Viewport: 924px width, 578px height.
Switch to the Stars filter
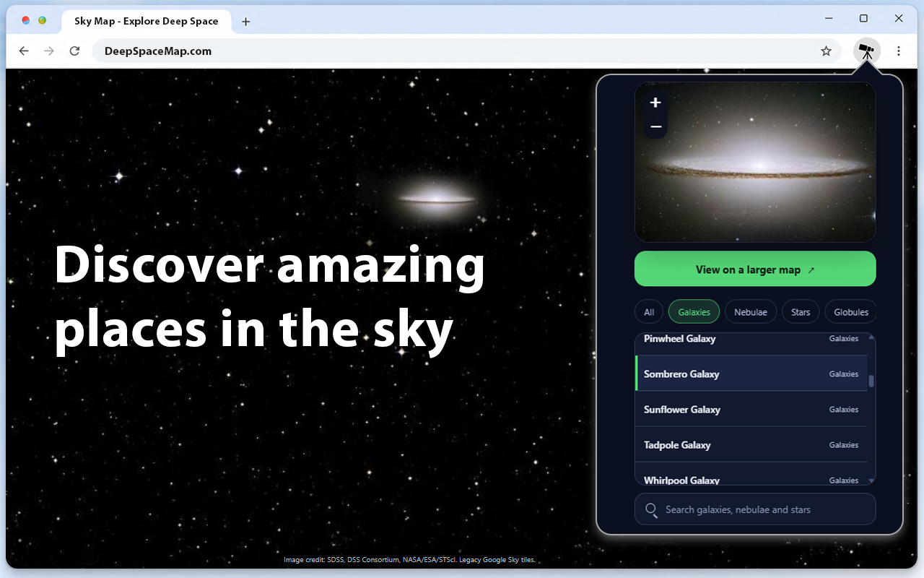click(x=801, y=312)
